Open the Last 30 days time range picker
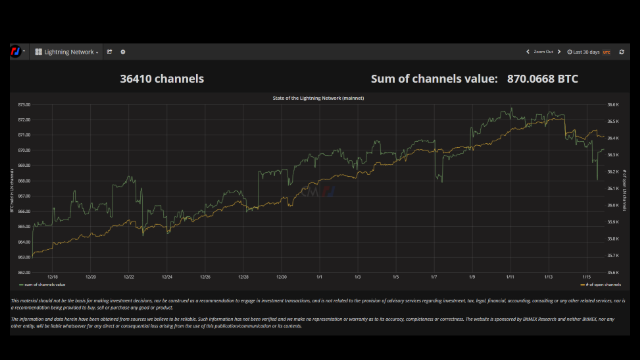This screenshot has width=640, height=360. coord(586,52)
